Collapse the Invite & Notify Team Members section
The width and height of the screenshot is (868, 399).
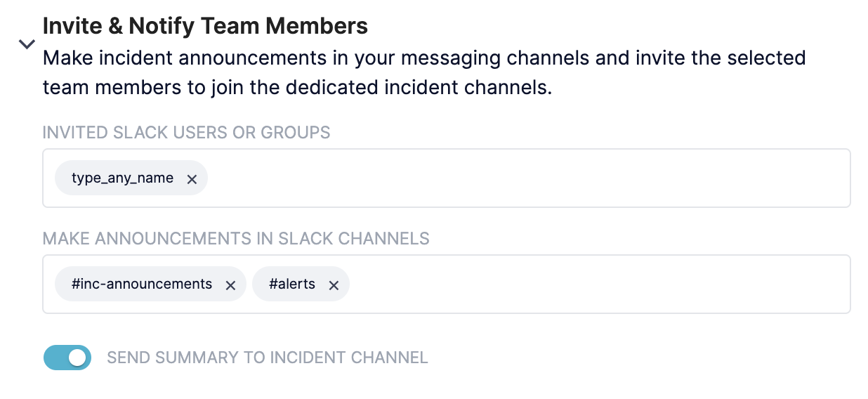[x=27, y=44]
